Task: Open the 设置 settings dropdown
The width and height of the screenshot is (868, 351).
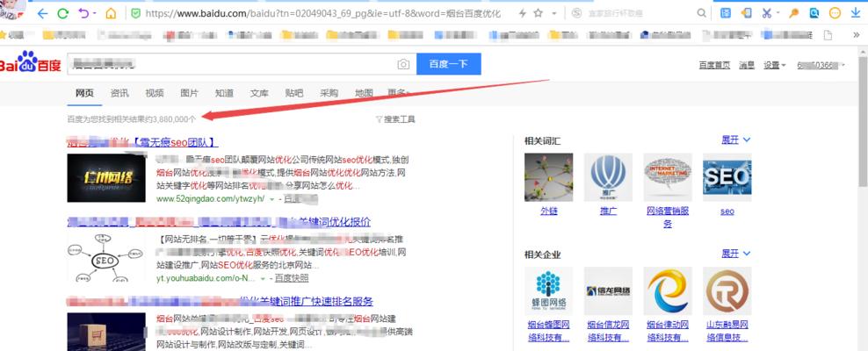Action: click(x=775, y=65)
